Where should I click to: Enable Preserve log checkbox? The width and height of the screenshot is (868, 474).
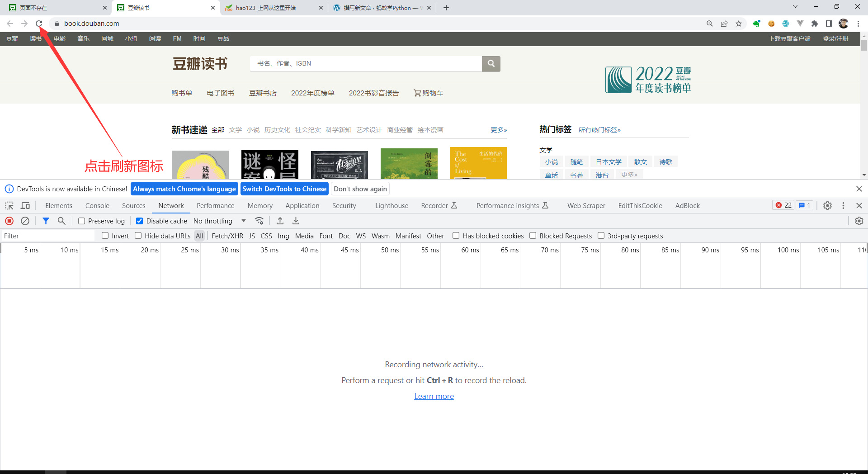click(82, 221)
